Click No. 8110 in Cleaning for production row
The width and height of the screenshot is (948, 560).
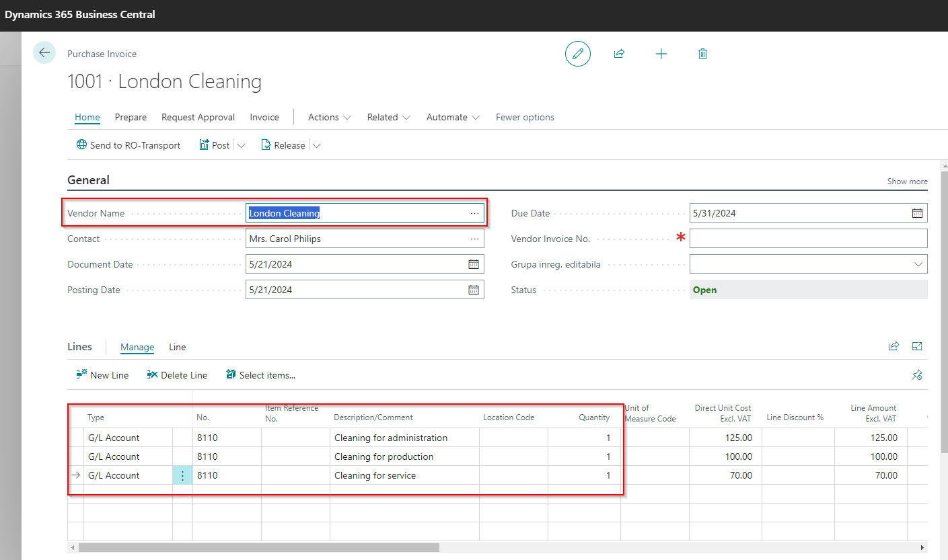click(227, 456)
